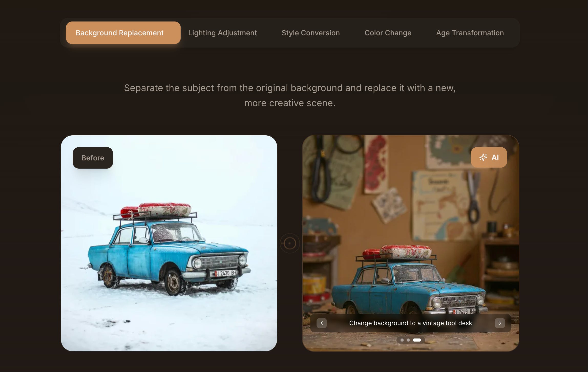This screenshot has height=372, width=588.
Task: Switch to the Age Transformation tab
Action: pos(470,33)
